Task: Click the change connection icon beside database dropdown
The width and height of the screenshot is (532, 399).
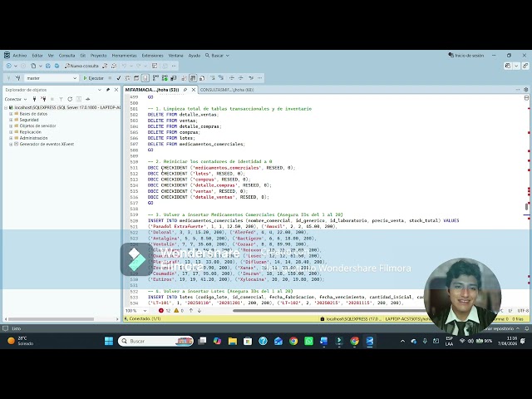Action: (x=18, y=78)
